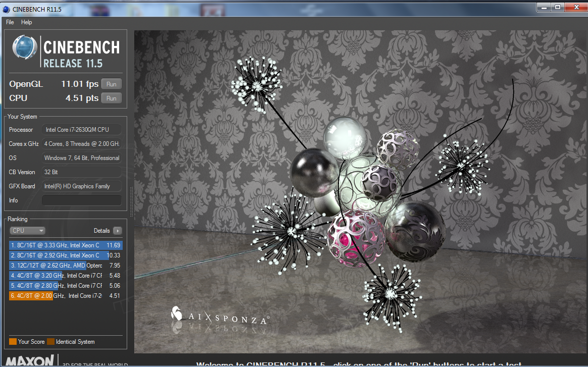The height and width of the screenshot is (367, 588).
Task: Select ranking row 4 Core i7 3.20 GHz
Action: point(66,276)
